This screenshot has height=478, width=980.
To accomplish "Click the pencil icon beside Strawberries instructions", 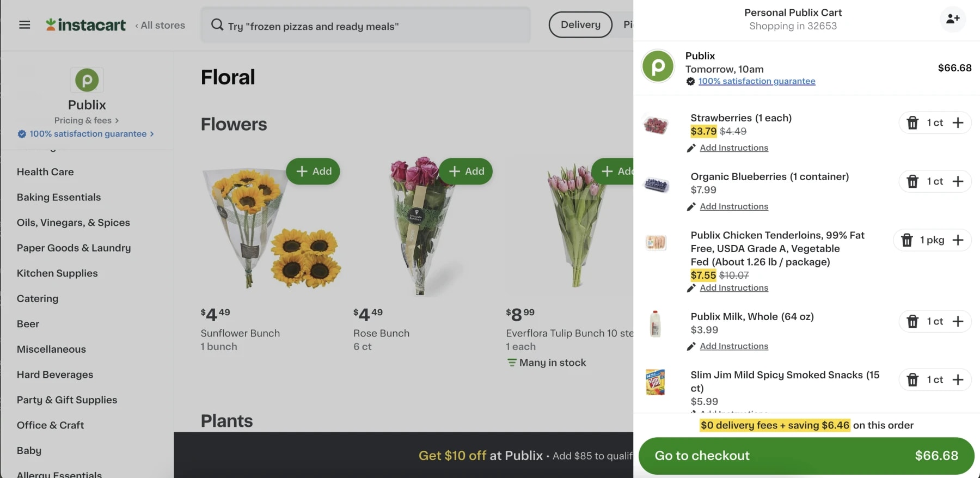I will tap(691, 148).
